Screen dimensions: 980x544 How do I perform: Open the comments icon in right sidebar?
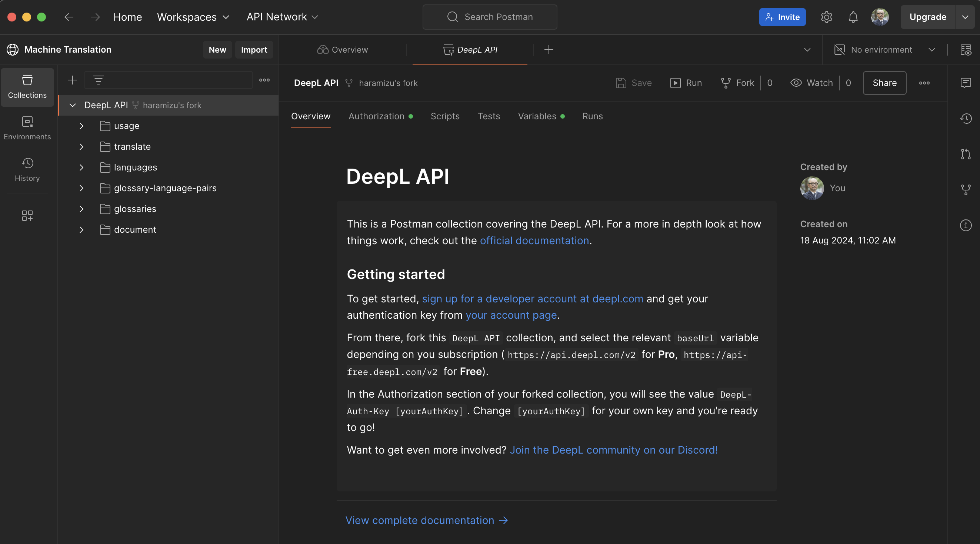click(966, 83)
